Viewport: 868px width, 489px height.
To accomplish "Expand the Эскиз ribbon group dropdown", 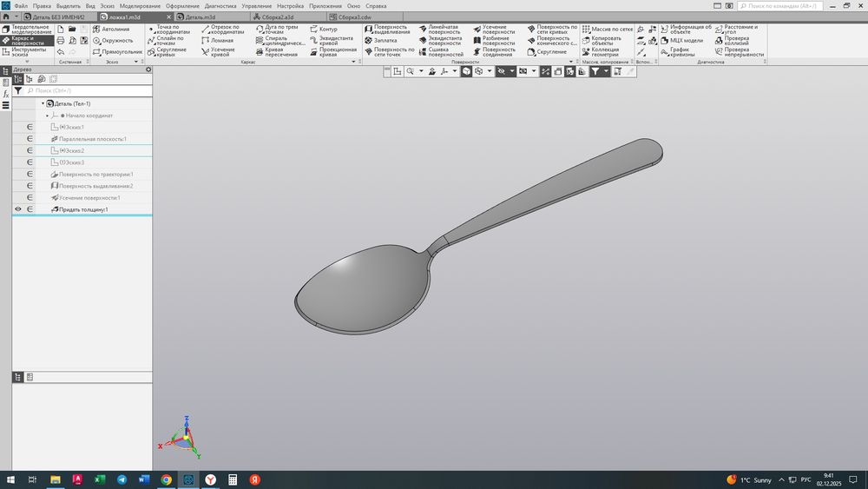I will pos(135,62).
